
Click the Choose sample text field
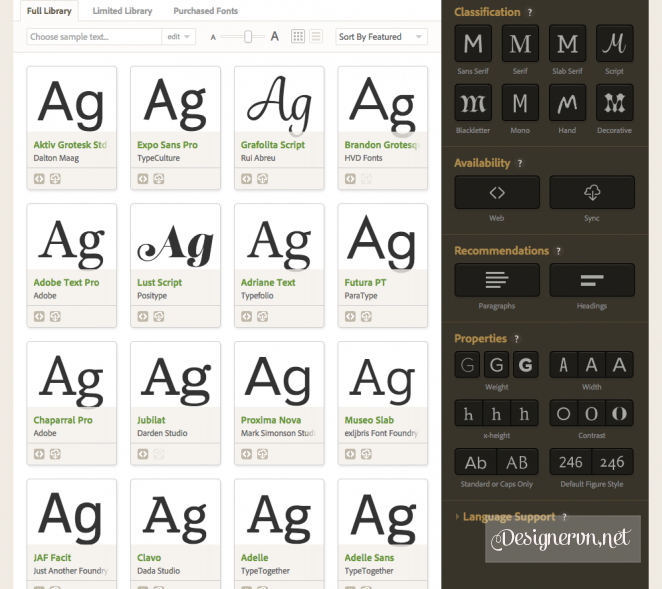94,37
